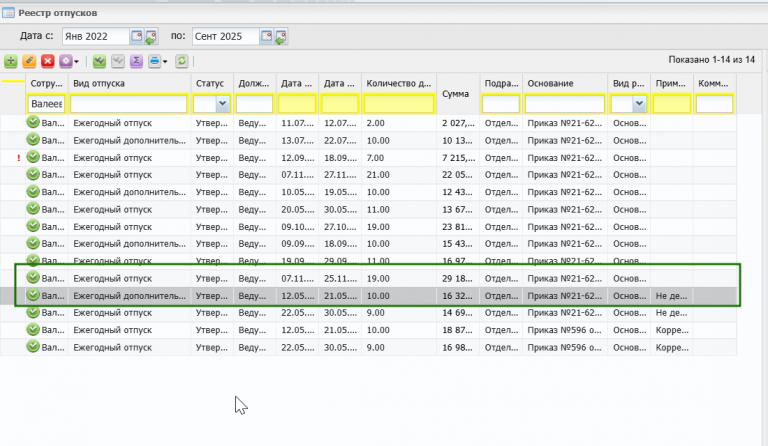Click status icon of row with sum 29 18
Screen dimensions: 768x446
33,278
